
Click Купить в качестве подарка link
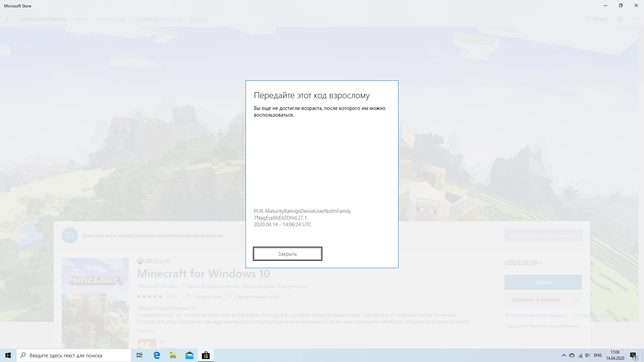pos(536,315)
